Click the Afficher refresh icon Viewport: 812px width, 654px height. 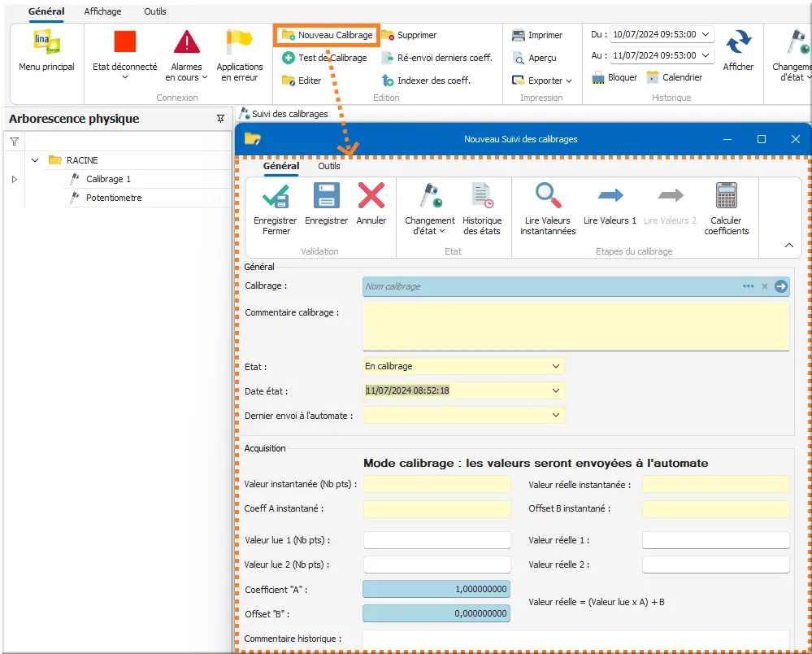coord(738,42)
